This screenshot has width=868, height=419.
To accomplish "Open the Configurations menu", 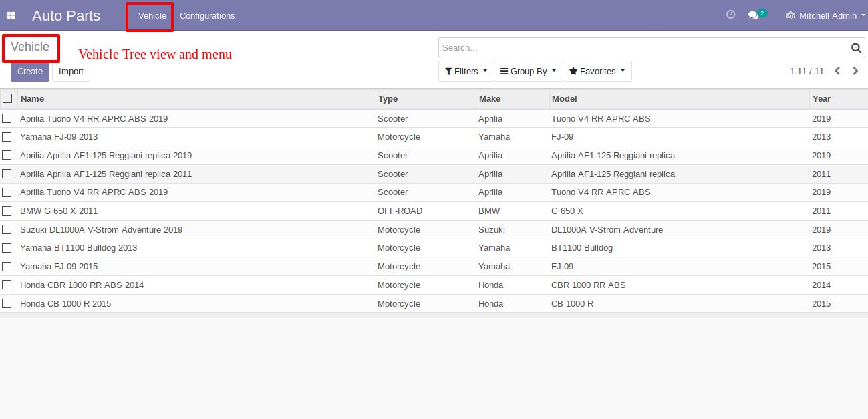I will pyautogui.click(x=207, y=15).
